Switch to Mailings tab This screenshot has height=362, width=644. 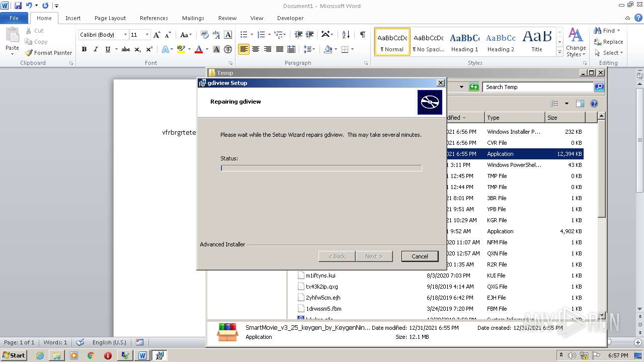[x=193, y=18]
